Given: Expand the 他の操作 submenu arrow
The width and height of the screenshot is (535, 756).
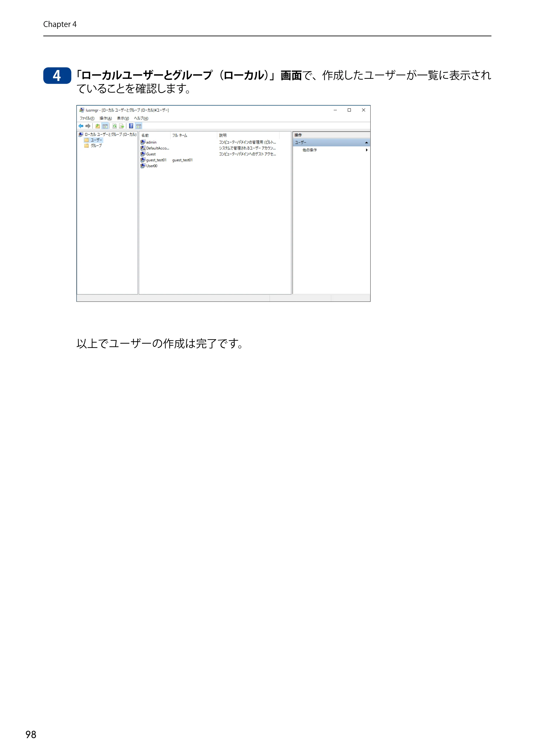Looking at the screenshot, I should [367, 150].
